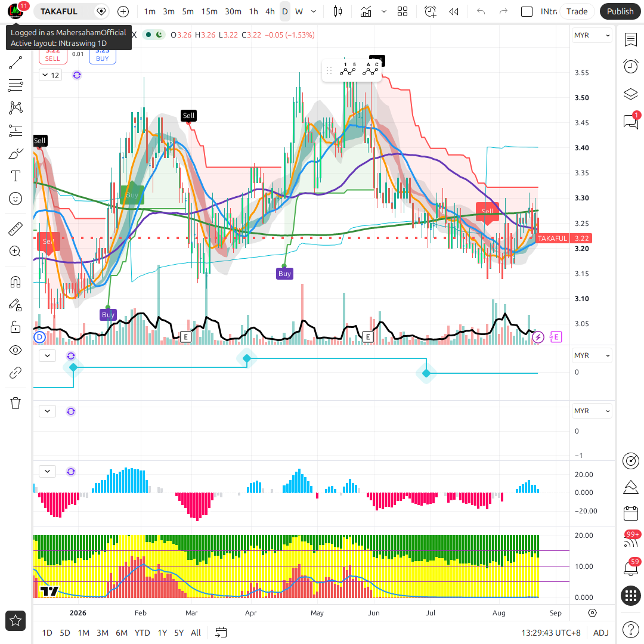Click the Publish button
Viewport: 644px width, 644px height.
[620, 11]
